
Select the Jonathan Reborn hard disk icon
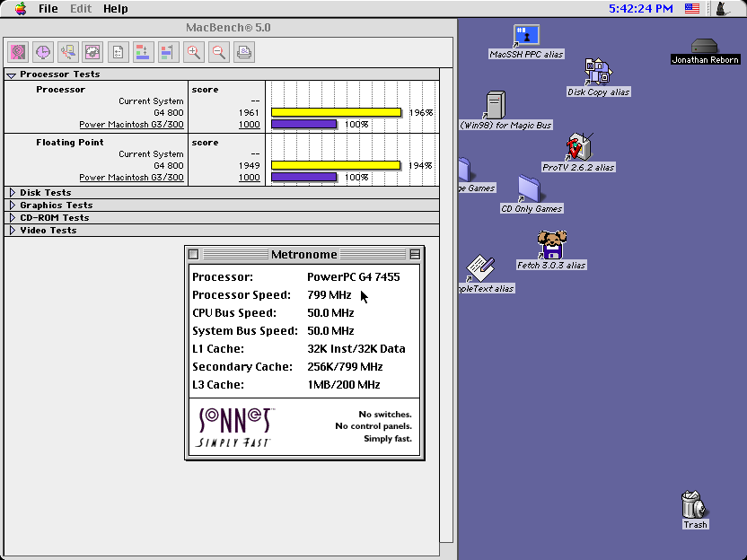tap(704, 46)
